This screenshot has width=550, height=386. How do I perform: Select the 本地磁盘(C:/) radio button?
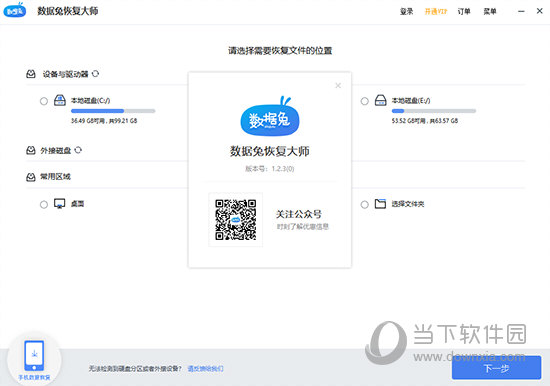coord(44,101)
